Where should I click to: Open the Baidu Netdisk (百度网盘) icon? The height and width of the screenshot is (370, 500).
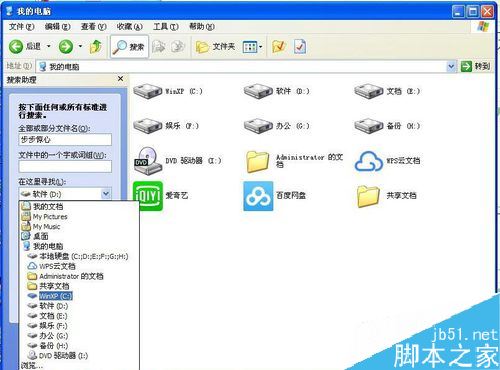258,196
